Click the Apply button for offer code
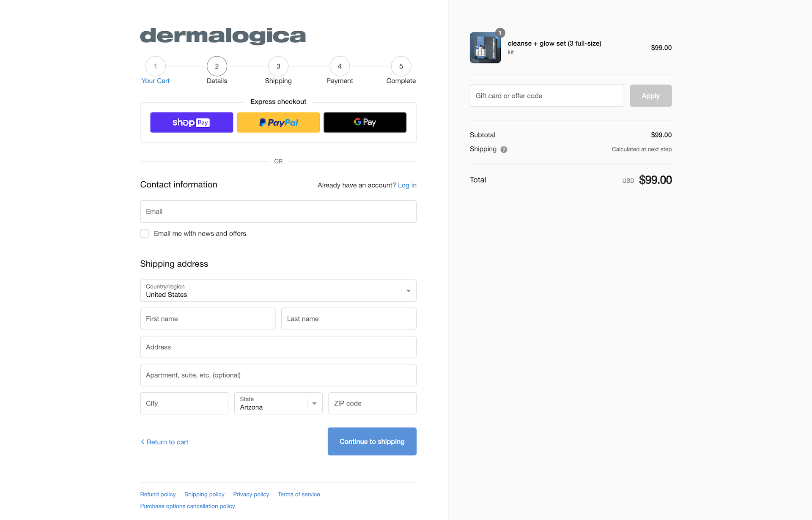 (650, 95)
